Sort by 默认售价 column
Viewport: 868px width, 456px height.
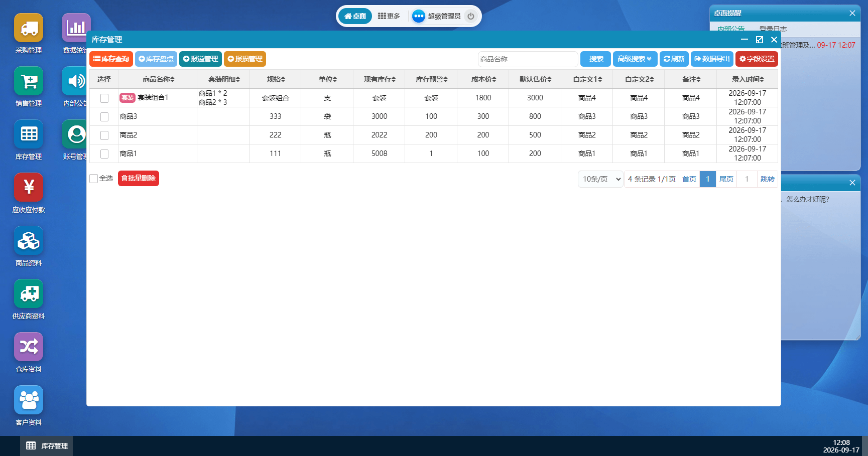[x=535, y=79]
